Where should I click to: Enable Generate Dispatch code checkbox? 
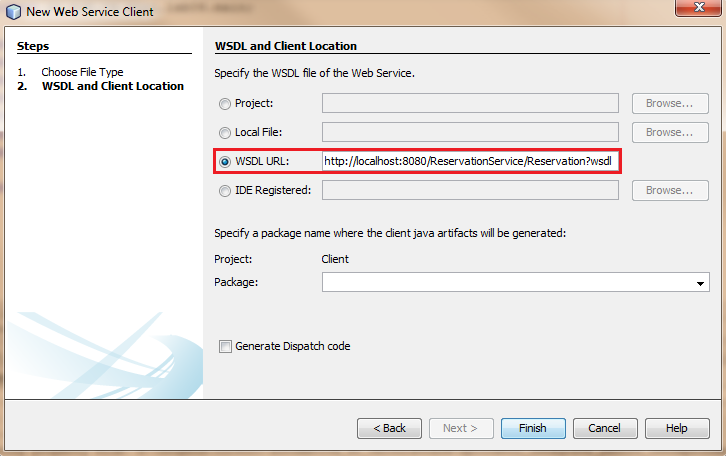pos(225,346)
